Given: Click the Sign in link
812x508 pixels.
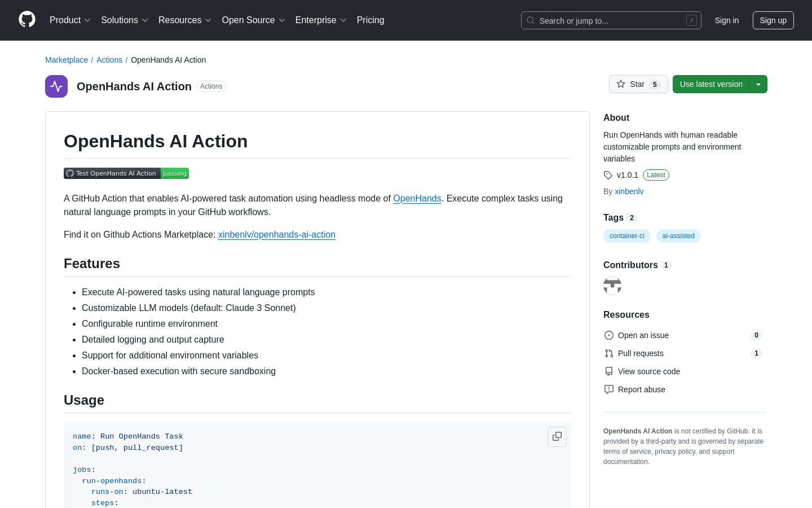Looking at the screenshot, I should tap(727, 20).
